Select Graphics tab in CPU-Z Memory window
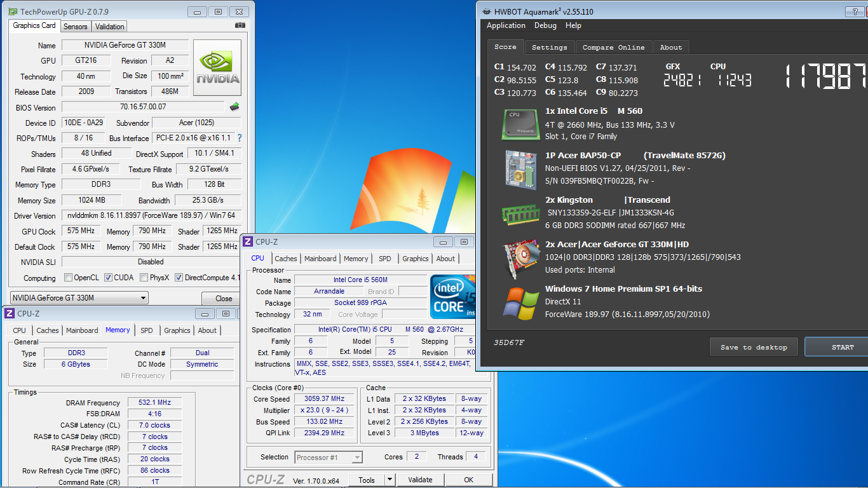This screenshot has height=488, width=868. tap(177, 330)
